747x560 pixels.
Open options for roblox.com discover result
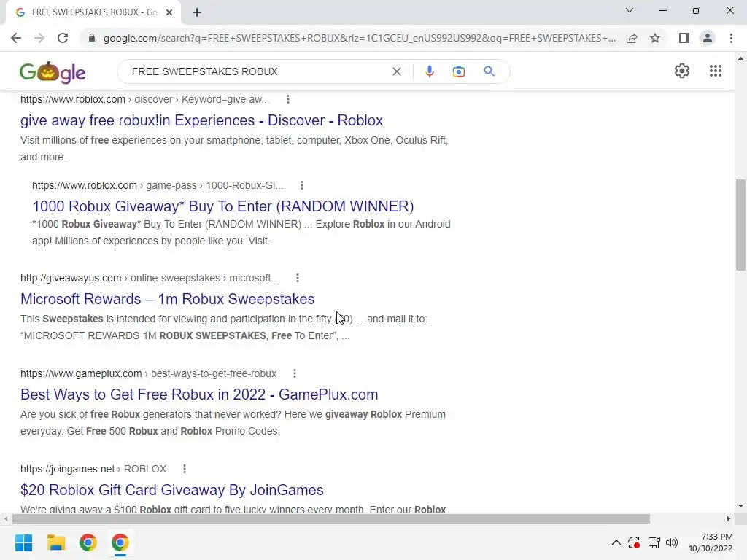(287, 99)
